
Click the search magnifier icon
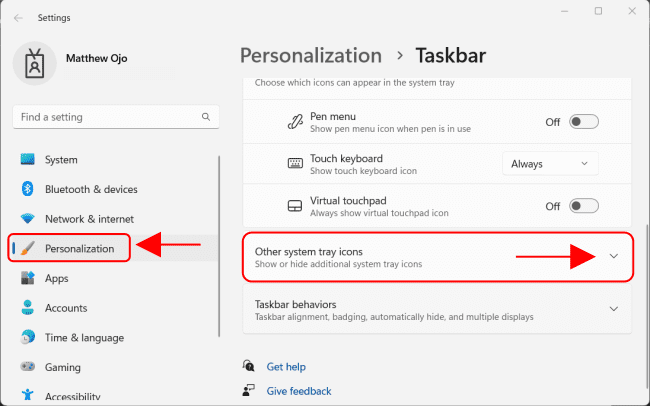point(206,117)
